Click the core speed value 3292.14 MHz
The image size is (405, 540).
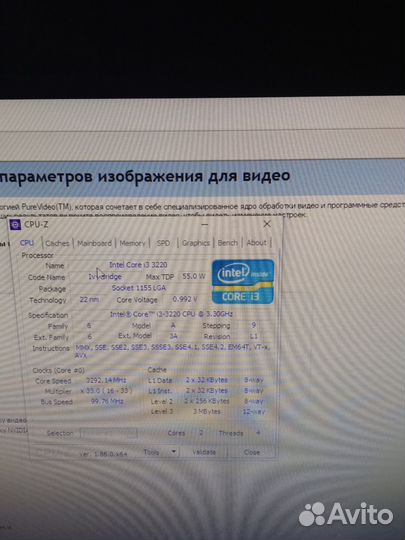tap(106, 380)
